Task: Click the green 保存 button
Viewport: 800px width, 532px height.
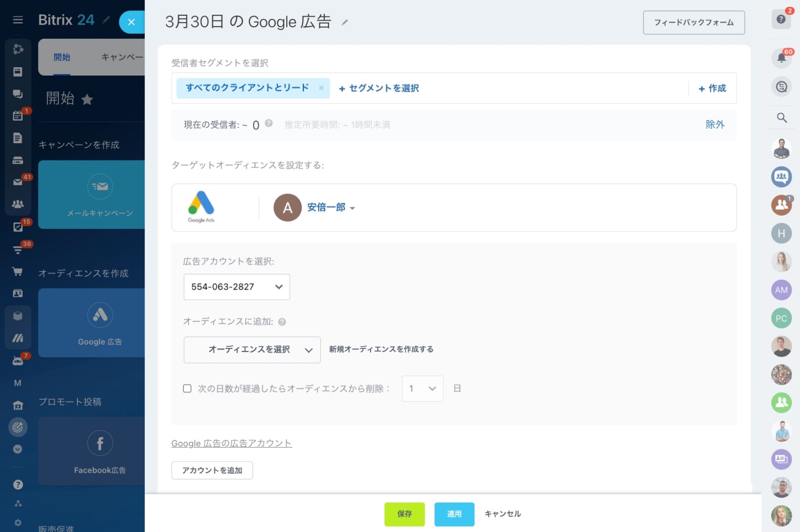Action: click(405, 514)
